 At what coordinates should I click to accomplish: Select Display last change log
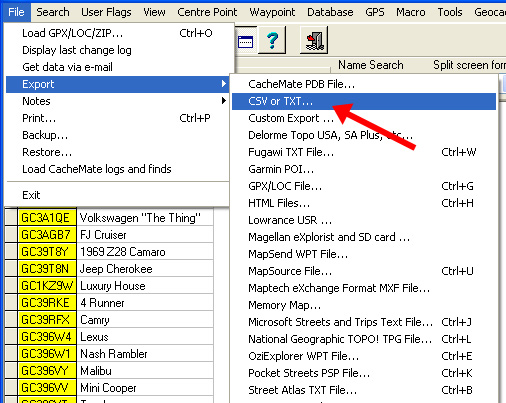[x=117, y=50]
